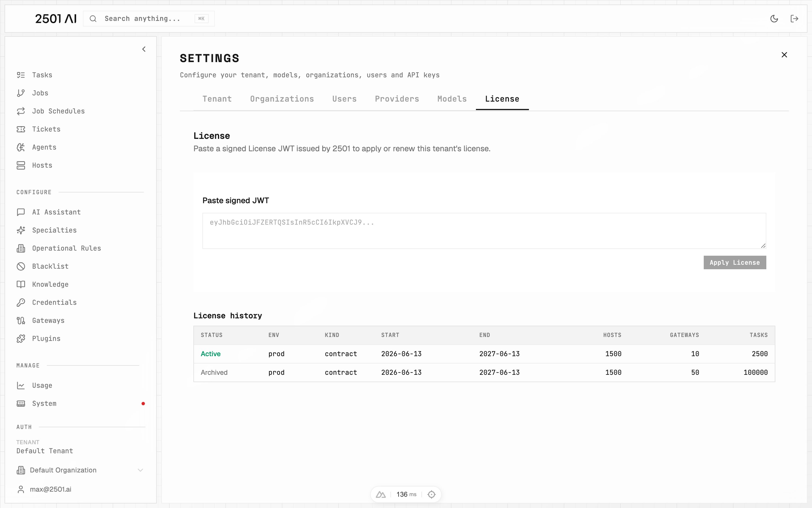Click the 2501 AI logo

click(56, 19)
